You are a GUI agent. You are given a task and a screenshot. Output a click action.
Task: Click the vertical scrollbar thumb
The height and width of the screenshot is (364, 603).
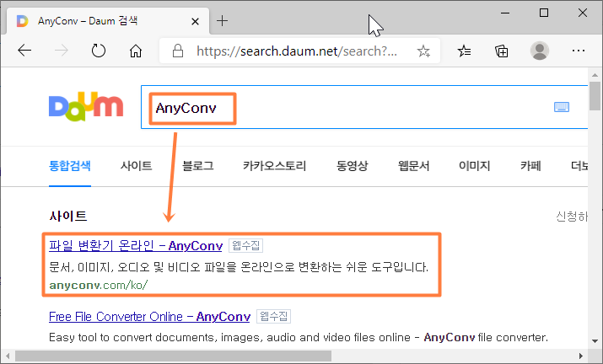595,96
